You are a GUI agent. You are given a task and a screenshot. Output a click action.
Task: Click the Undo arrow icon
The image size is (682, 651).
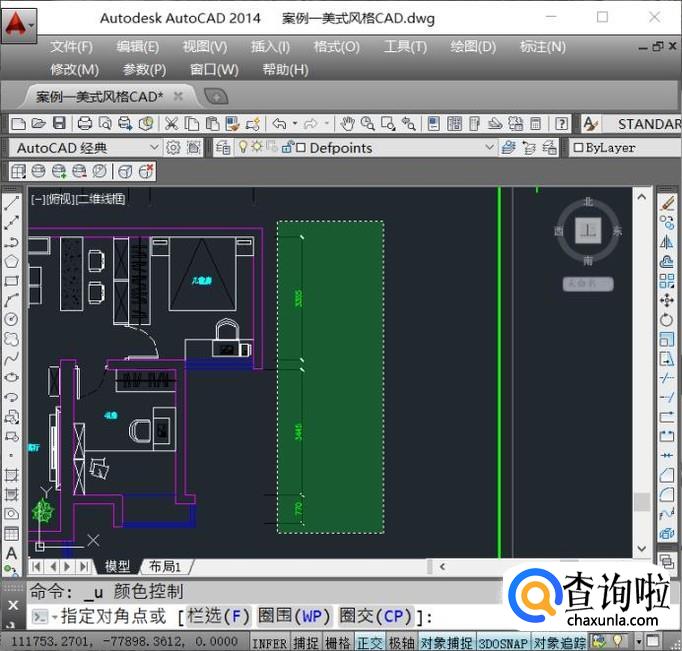(x=279, y=124)
